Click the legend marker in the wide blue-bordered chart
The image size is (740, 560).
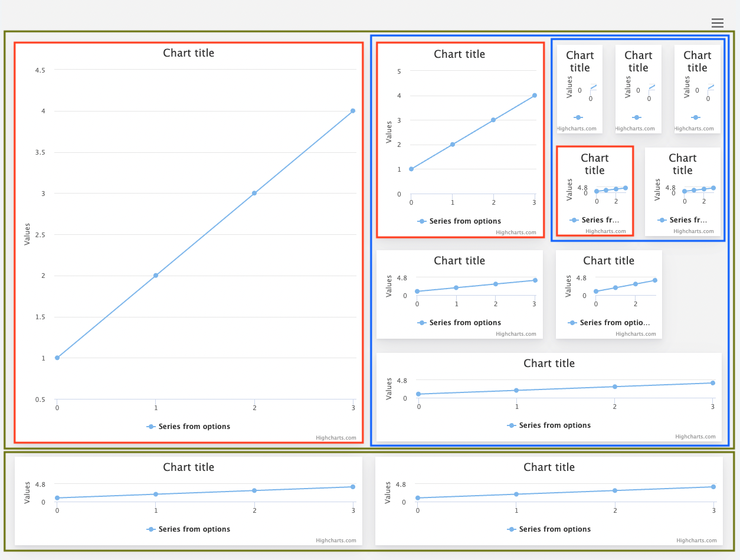point(511,425)
